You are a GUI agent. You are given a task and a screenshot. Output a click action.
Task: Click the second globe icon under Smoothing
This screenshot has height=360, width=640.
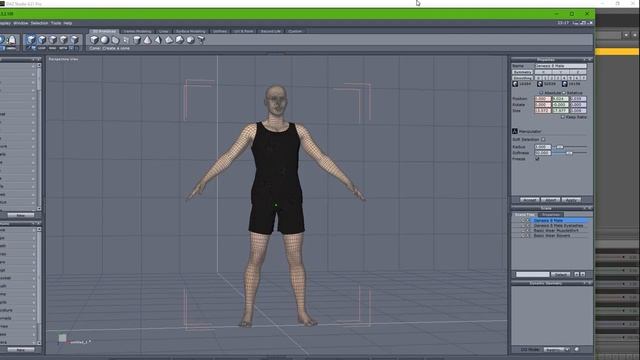coord(540,84)
